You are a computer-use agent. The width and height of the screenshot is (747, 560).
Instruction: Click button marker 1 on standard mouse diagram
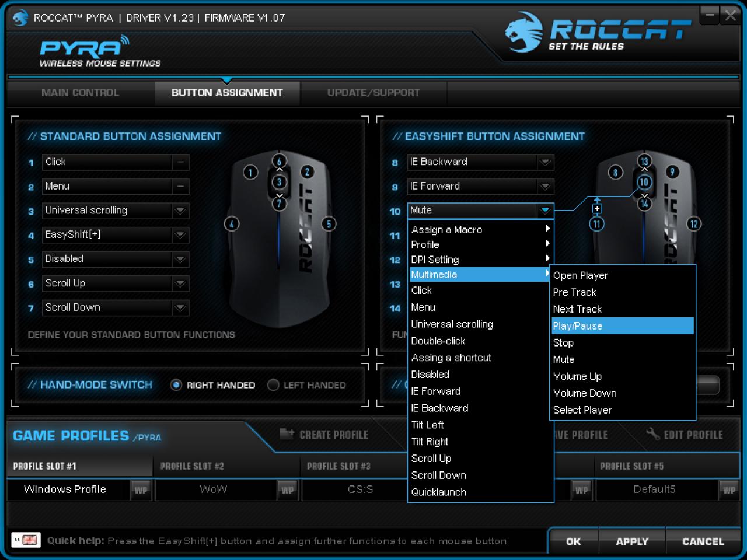pos(250,172)
